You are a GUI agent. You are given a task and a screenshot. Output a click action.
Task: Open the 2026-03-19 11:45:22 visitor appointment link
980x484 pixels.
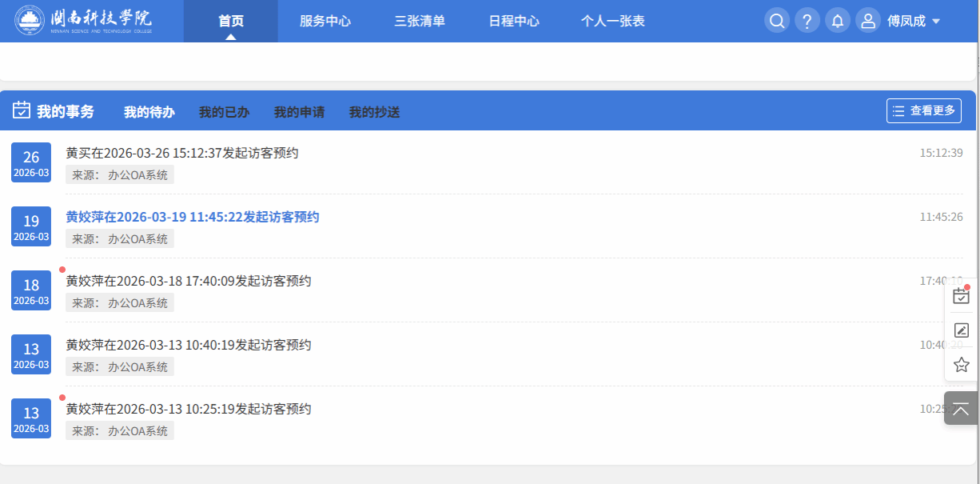pos(192,217)
